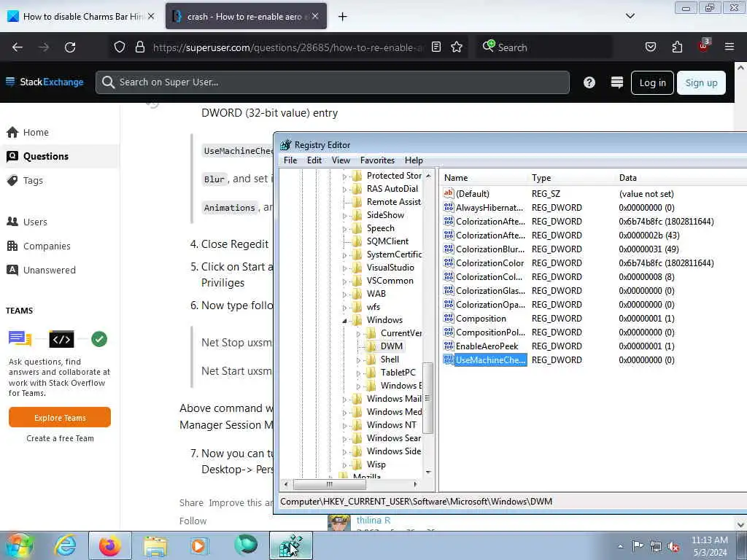Select AlwaysHibernat... value entry
Image resolution: width=747 pixels, height=560 pixels.
489,208
